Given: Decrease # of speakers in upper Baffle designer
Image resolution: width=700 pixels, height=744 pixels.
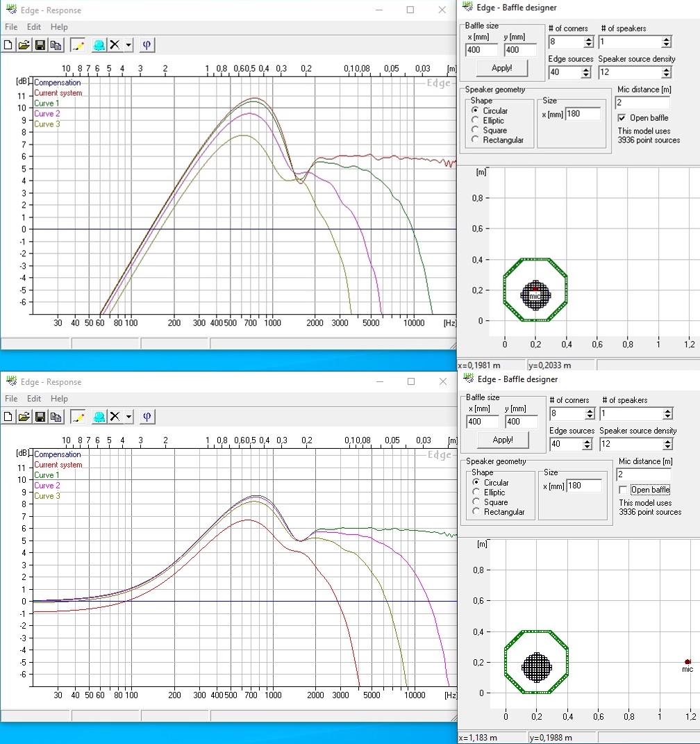Looking at the screenshot, I should pos(667,44).
